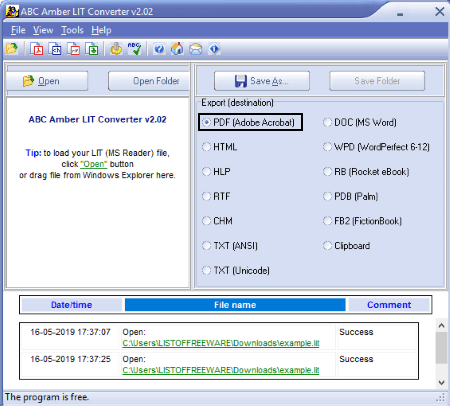Click the log scrollbar thumb
This screenshot has height=406, width=450.
tap(441, 348)
